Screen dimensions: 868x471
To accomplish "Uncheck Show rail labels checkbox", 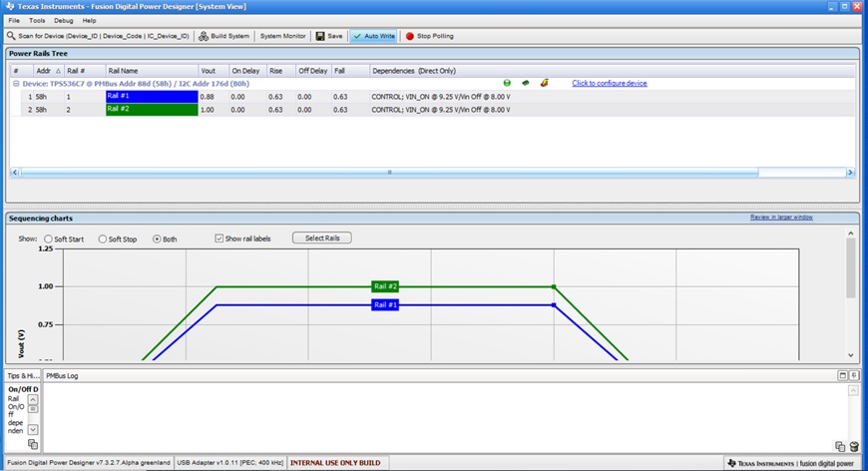I will 219,238.
